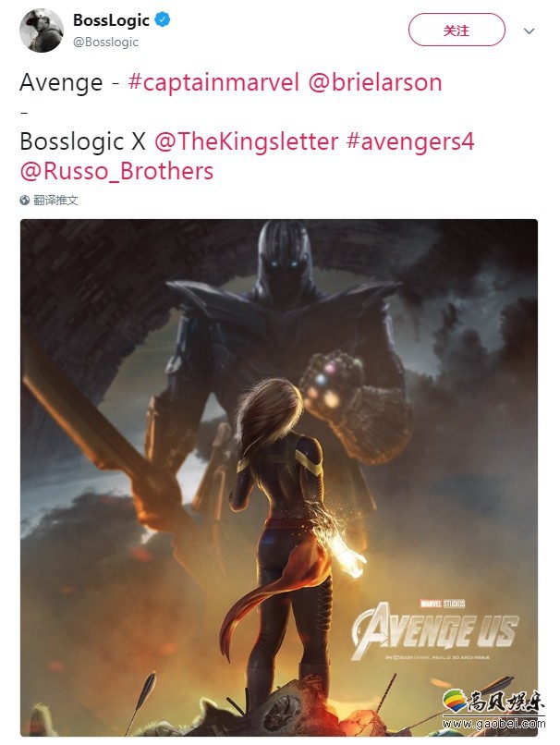Open the tweet options chevron
Screen dimensions: 560x745
point(530,31)
